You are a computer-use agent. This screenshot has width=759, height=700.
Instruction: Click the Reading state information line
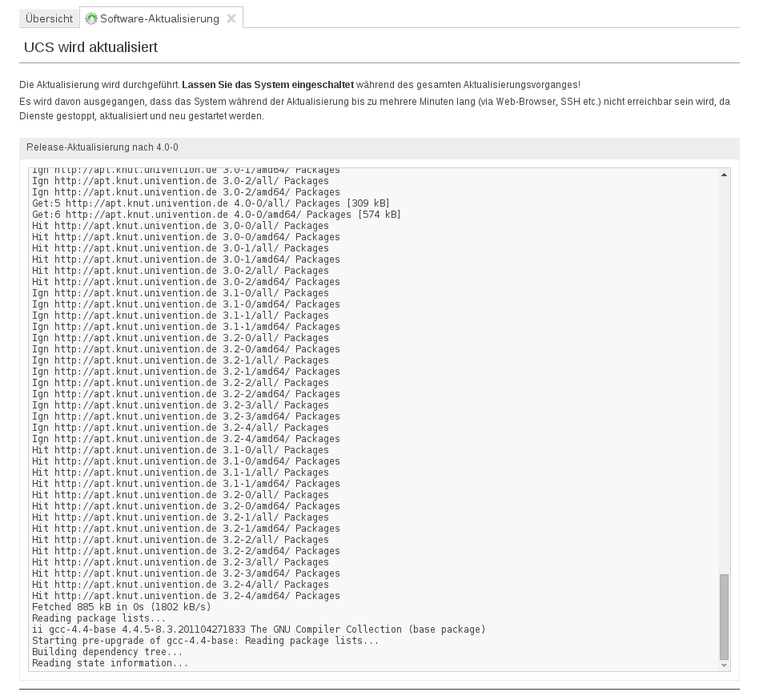coord(110,663)
